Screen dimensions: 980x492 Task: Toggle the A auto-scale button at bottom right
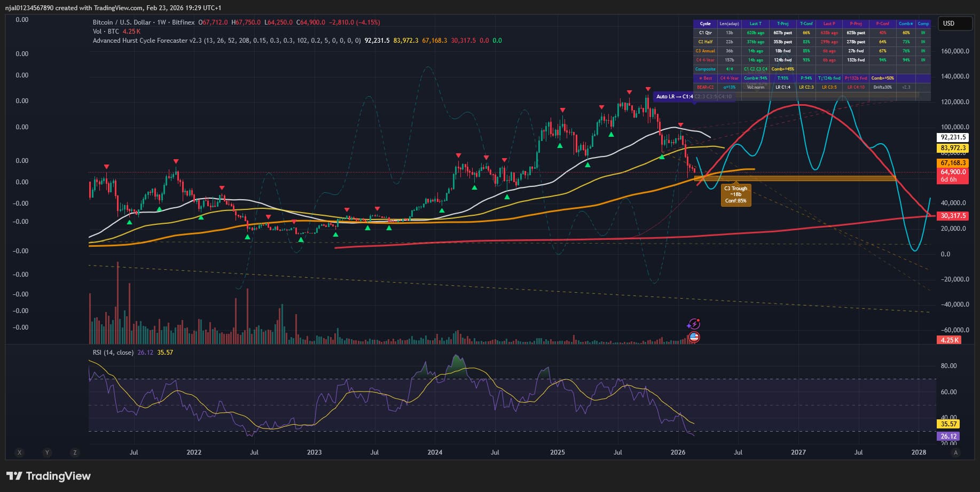click(x=955, y=452)
